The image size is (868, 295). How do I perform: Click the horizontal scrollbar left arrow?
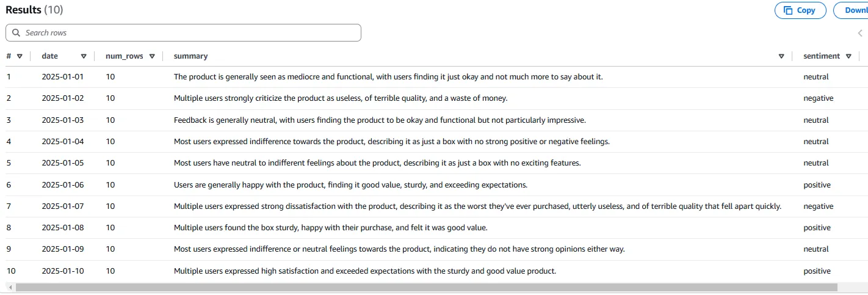(x=10, y=287)
